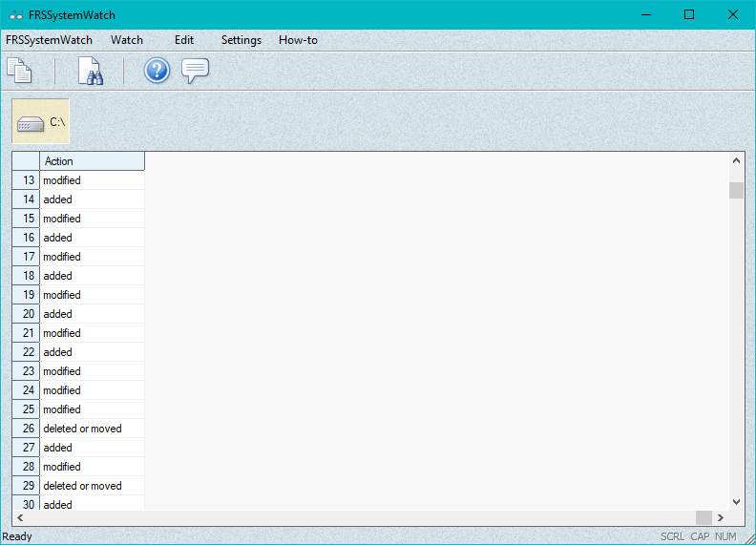Open the How-to menu
This screenshot has width=756, height=545.
click(298, 40)
